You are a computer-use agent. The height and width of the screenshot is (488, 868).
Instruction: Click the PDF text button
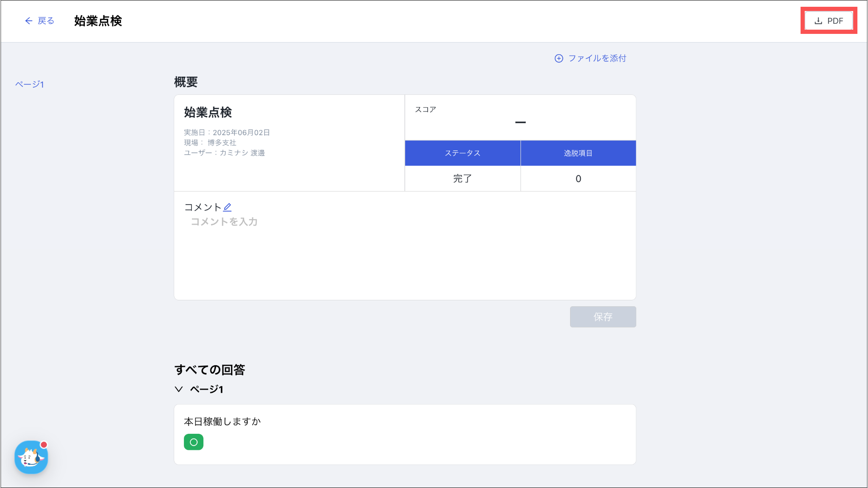tap(835, 21)
